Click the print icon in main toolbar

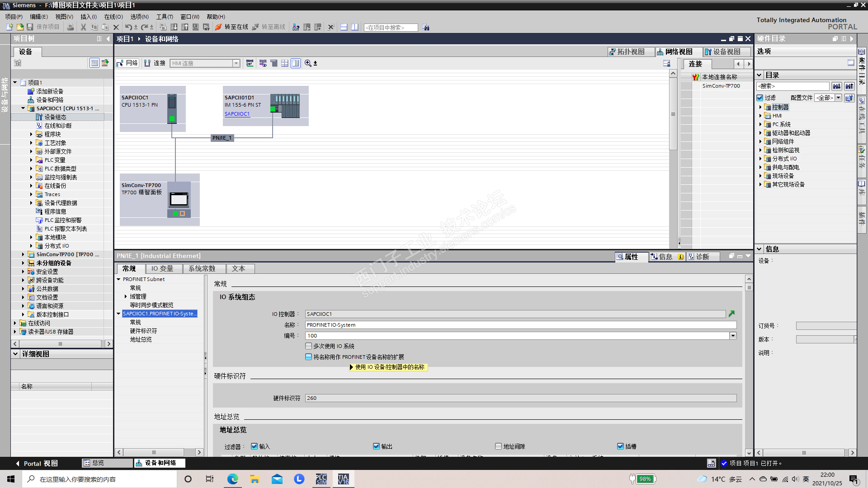[70, 27]
